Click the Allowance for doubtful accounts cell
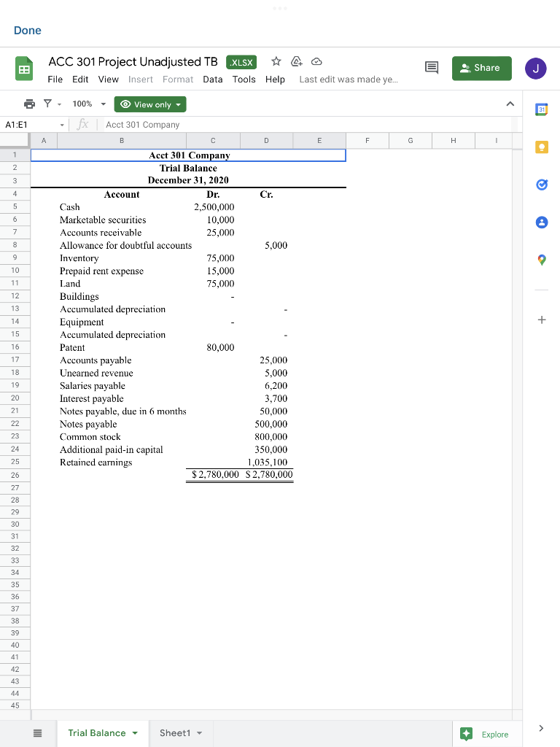Image resolution: width=560 pixels, height=747 pixels. tap(125, 245)
